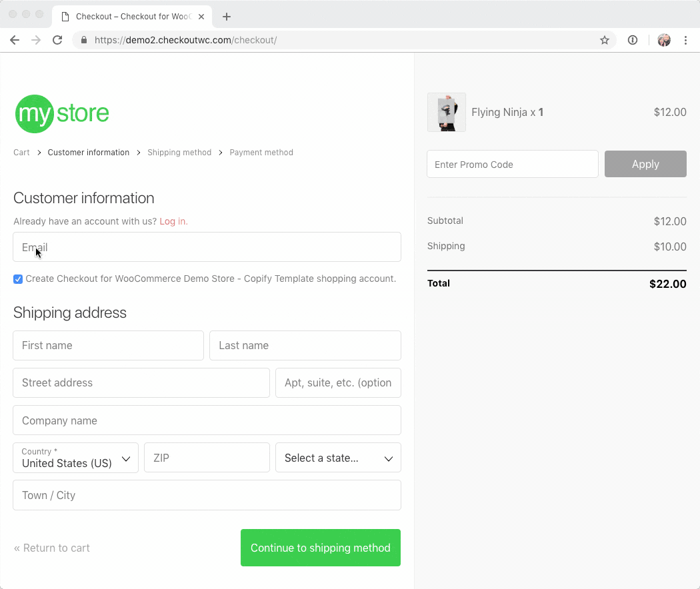This screenshot has height=589, width=700.
Task: Click the padlock site security icon
Action: tap(84, 40)
